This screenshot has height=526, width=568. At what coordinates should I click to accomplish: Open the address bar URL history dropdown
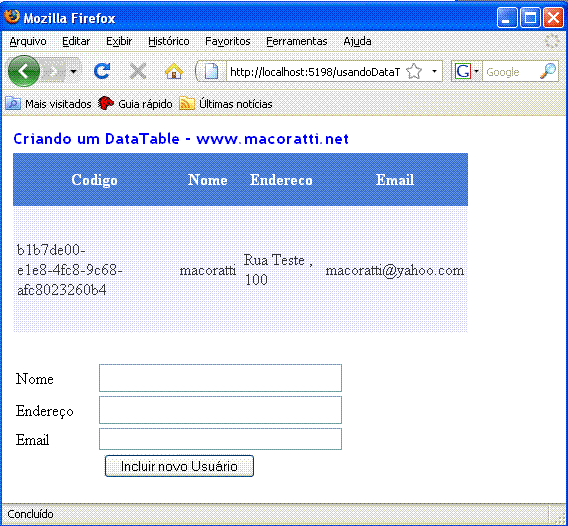pos(434,71)
